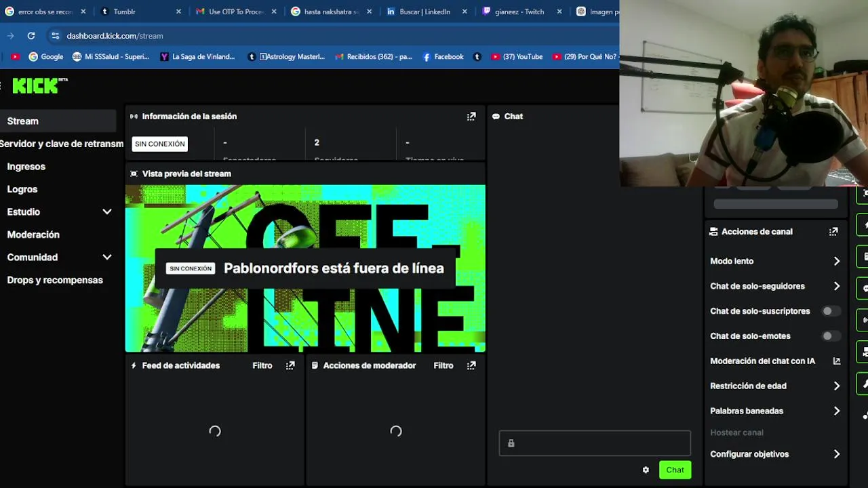Open Feed de actividades Filtro
Image resolution: width=868 pixels, height=488 pixels.
click(x=262, y=365)
